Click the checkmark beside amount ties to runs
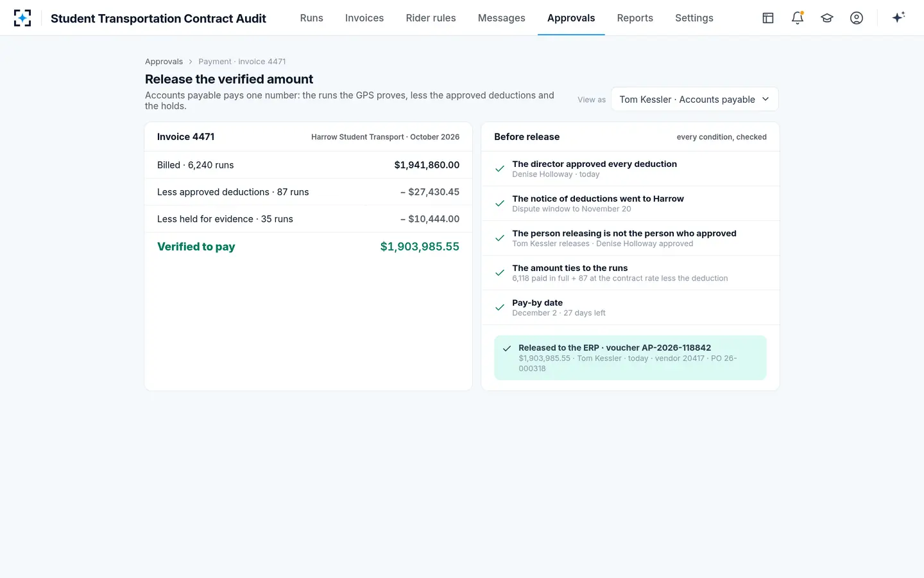Viewport: 924px width, 578px height. (x=500, y=273)
